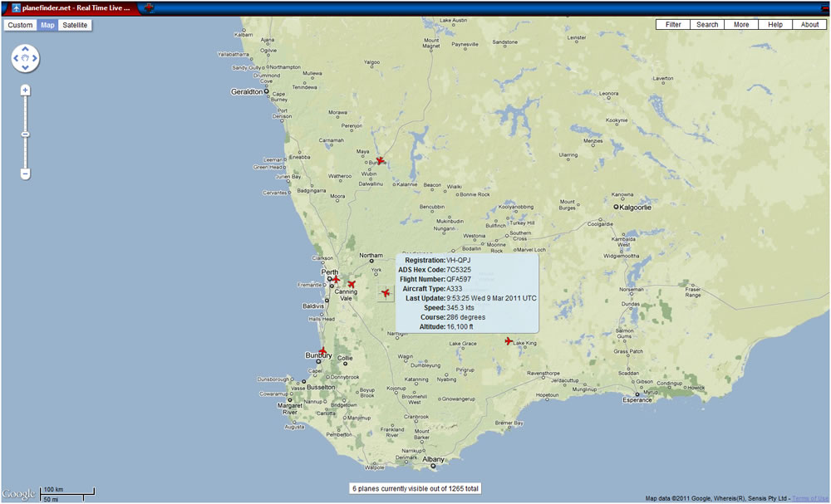Screen dimensions: 831x504
Task: Pan map down with bottom arrow
Action: click(25, 67)
